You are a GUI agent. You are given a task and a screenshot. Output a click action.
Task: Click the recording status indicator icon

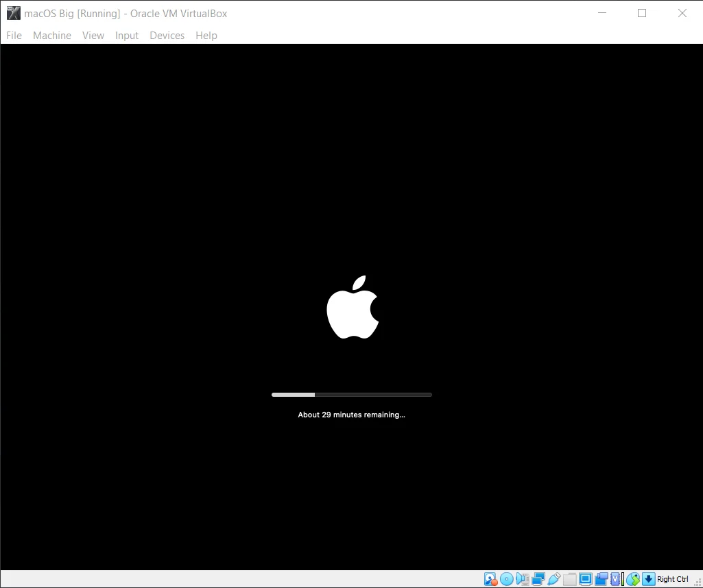click(x=601, y=579)
